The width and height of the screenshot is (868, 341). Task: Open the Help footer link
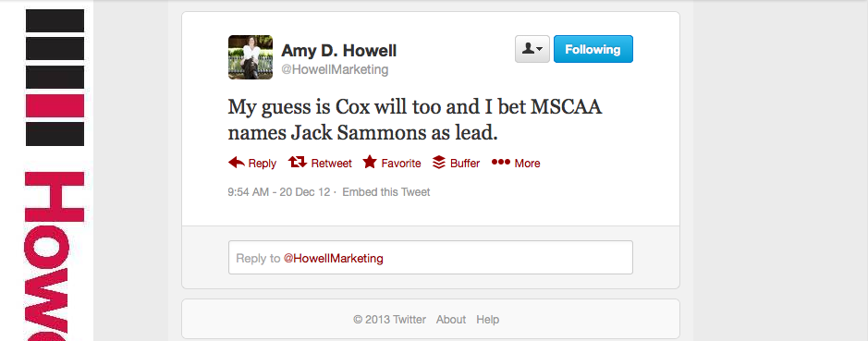click(488, 320)
